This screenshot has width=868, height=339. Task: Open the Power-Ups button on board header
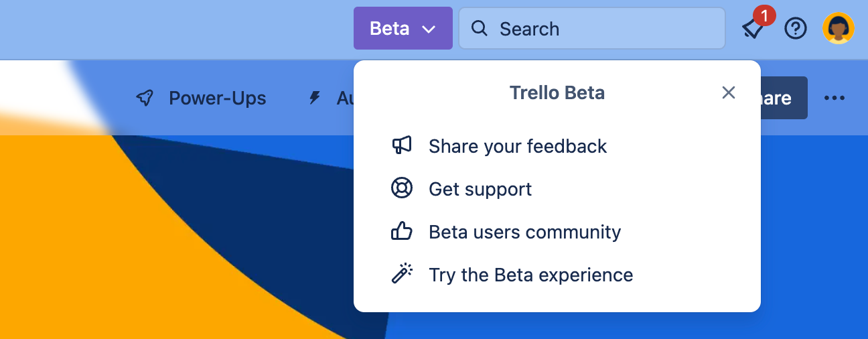(x=201, y=98)
